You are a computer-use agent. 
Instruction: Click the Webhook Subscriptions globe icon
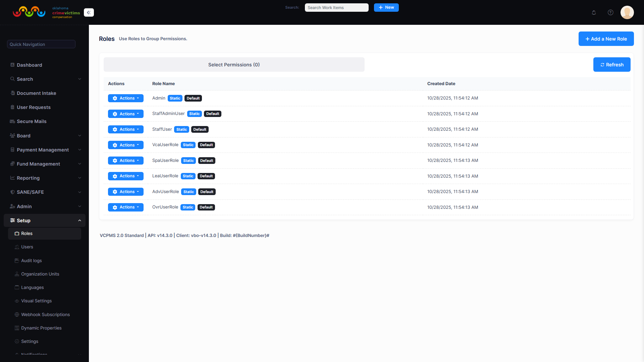point(16,314)
